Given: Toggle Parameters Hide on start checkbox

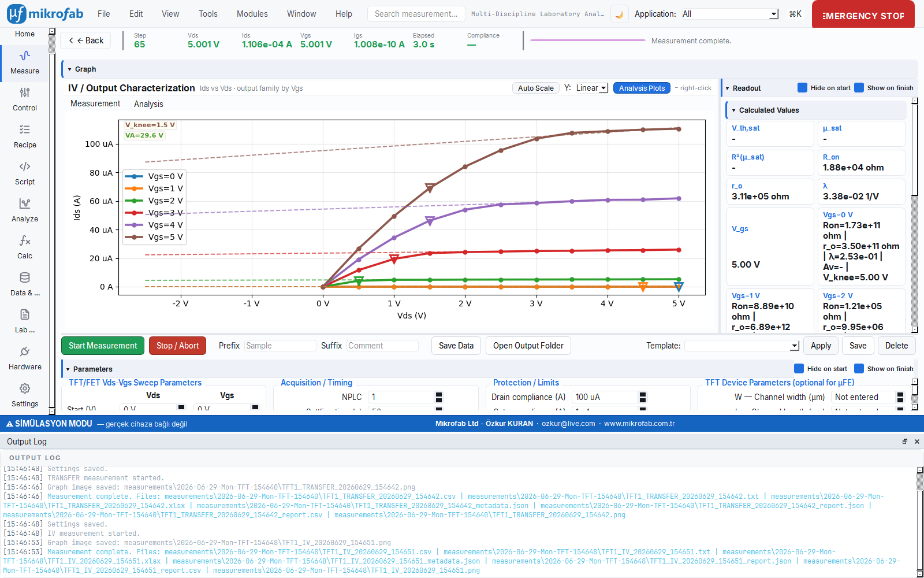Looking at the screenshot, I should tap(799, 369).
